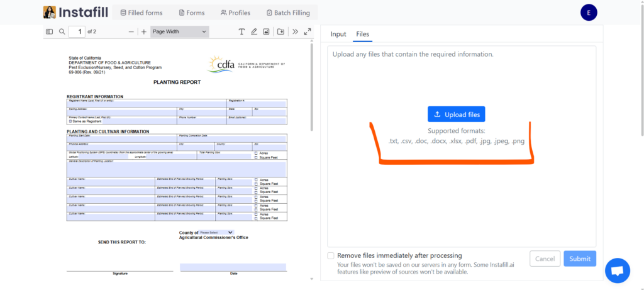
Task: Tick the 'Same as Registrant' checkbox
Action: [x=70, y=121]
